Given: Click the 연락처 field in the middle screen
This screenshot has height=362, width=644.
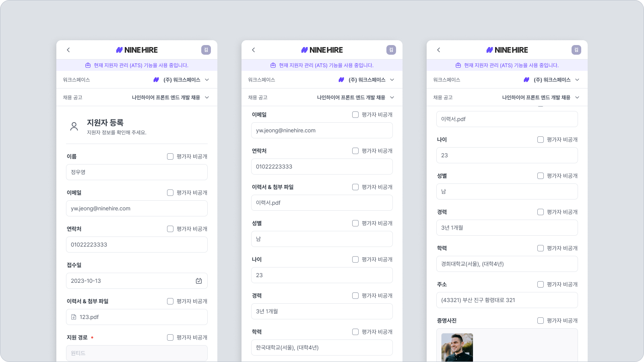Looking at the screenshot, I should (322, 167).
